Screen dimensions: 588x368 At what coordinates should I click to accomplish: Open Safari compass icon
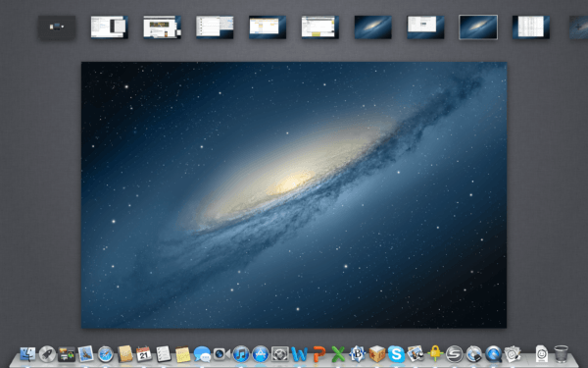pyautogui.click(x=106, y=354)
